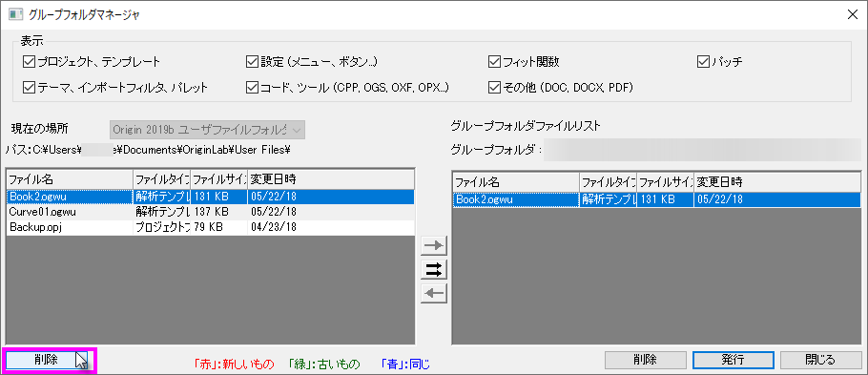Image resolution: width=868 pixels, height=375 pixels.
Task: Toggle テーマ、インポートフィルタ、パレット checkbox
Action: coord(29,87)
